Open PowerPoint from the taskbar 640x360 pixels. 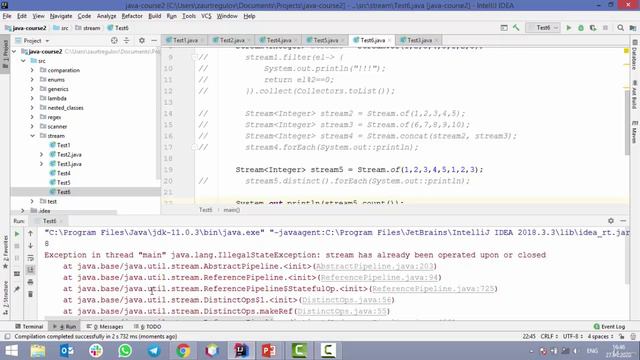click(269, 351)
